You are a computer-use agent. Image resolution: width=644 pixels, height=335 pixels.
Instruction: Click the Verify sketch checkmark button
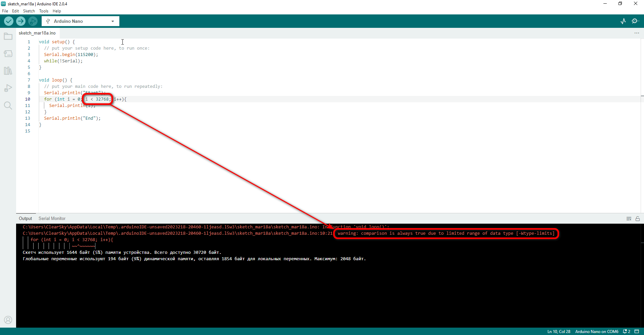pos(9,21)
